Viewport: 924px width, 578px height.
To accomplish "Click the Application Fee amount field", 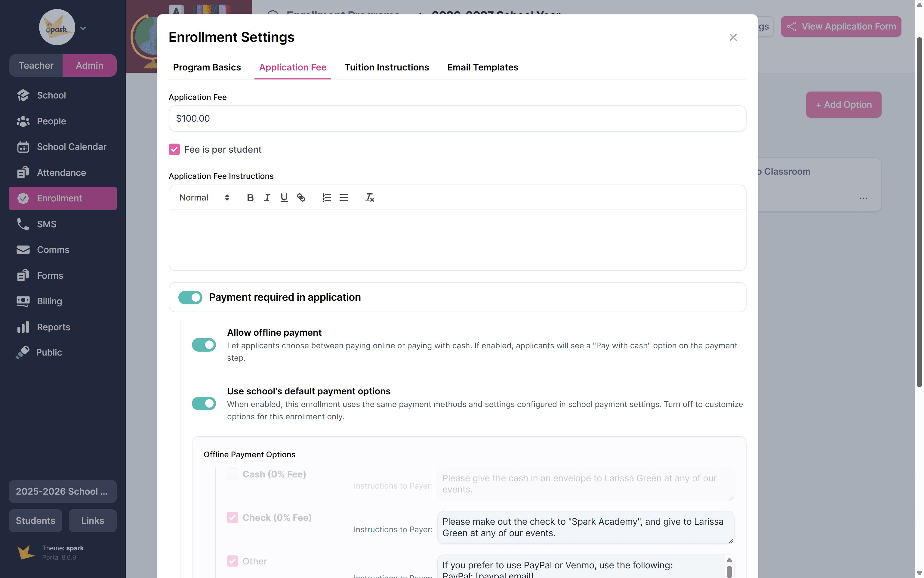I will pyautogui.click(x=457, y=119).
